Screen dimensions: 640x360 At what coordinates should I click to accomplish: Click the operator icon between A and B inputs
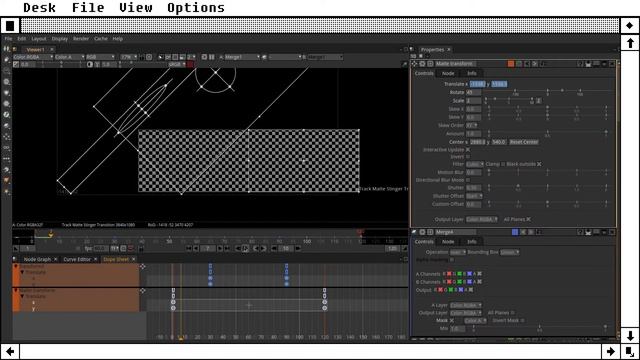(x=264, y=57)
